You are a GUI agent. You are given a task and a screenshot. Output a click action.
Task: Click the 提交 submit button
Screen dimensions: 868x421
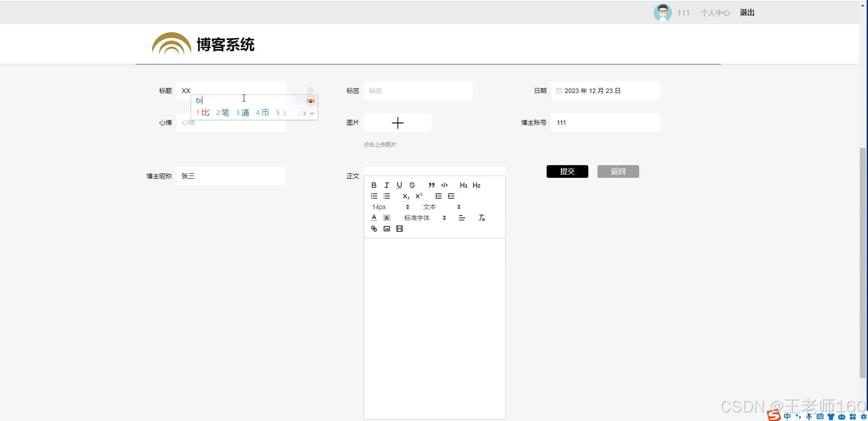point(567,171)
